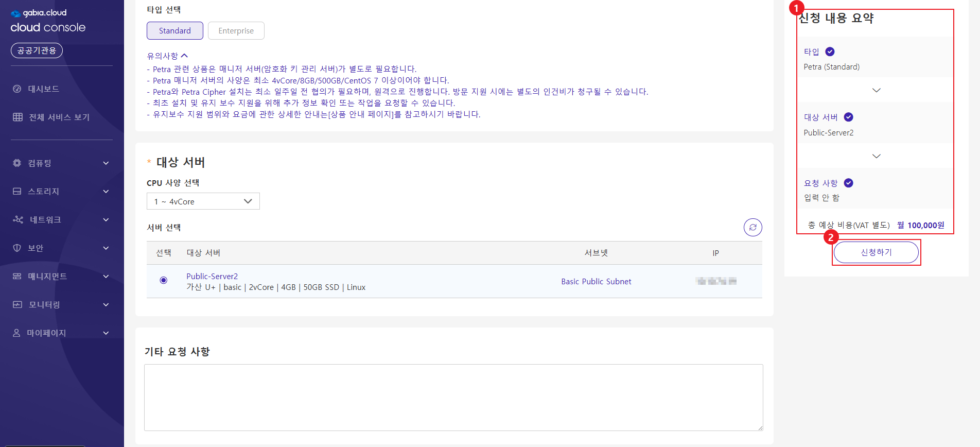Click Petra (Standard) in the summary
Viewport: 980px width, 447px height.
[x=832, y=67]
